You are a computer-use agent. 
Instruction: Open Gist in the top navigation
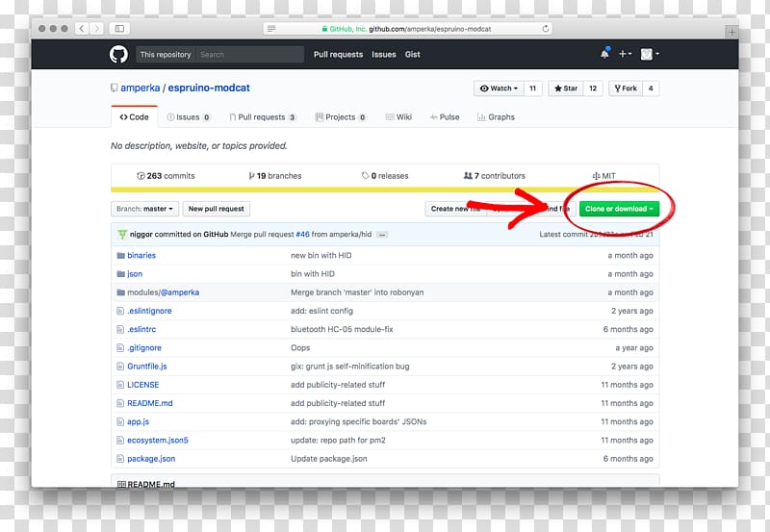413,55
